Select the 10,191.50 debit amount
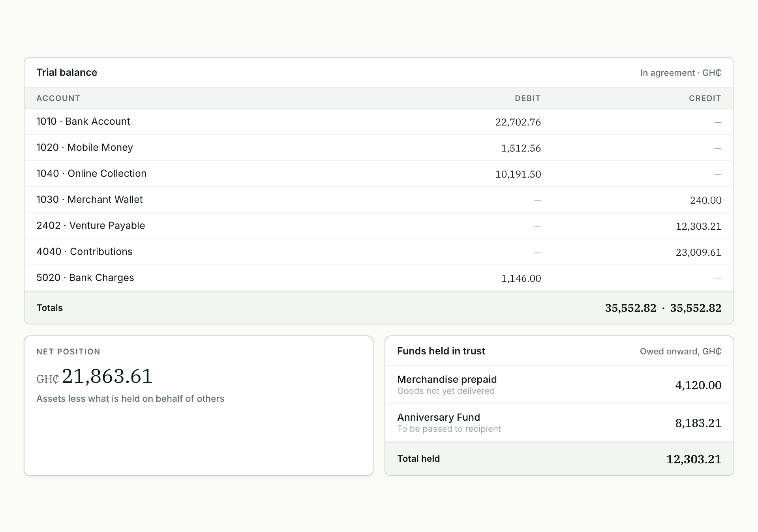 click(x=518, y=174)
